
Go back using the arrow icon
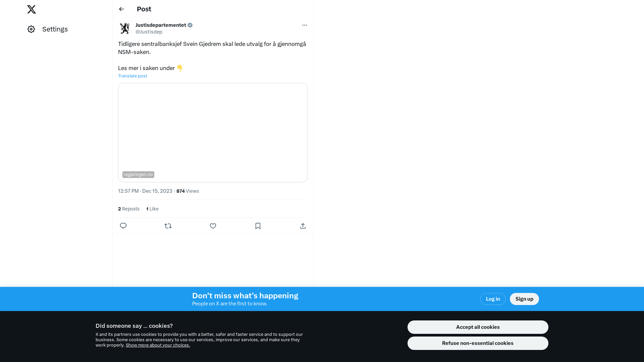[121, 9]
